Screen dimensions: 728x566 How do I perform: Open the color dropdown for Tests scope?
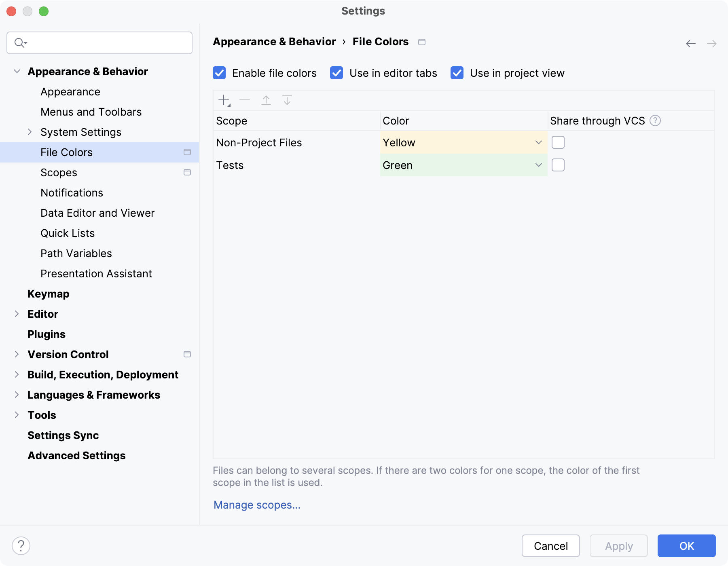pyautogui.click(x=538, y=165)
